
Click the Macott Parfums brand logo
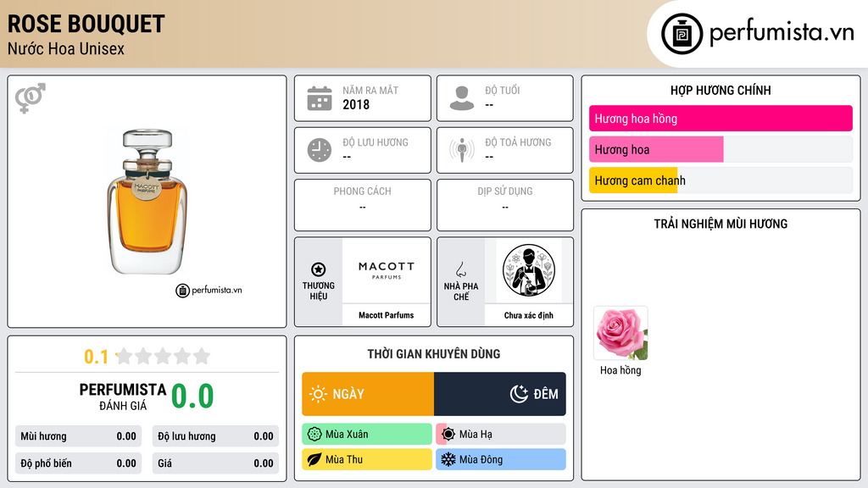[x=387, y=270]
